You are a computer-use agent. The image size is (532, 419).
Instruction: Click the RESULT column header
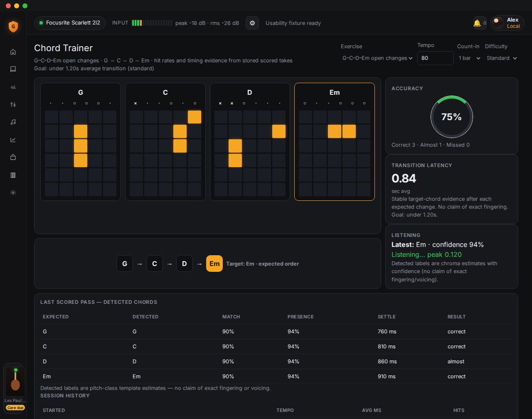456,317
